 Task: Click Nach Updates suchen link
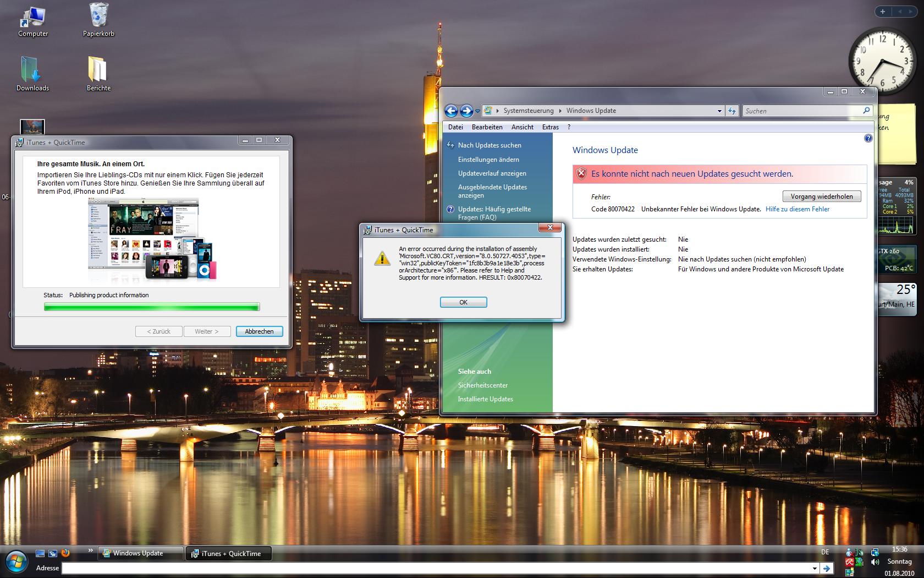coord(490,145)
